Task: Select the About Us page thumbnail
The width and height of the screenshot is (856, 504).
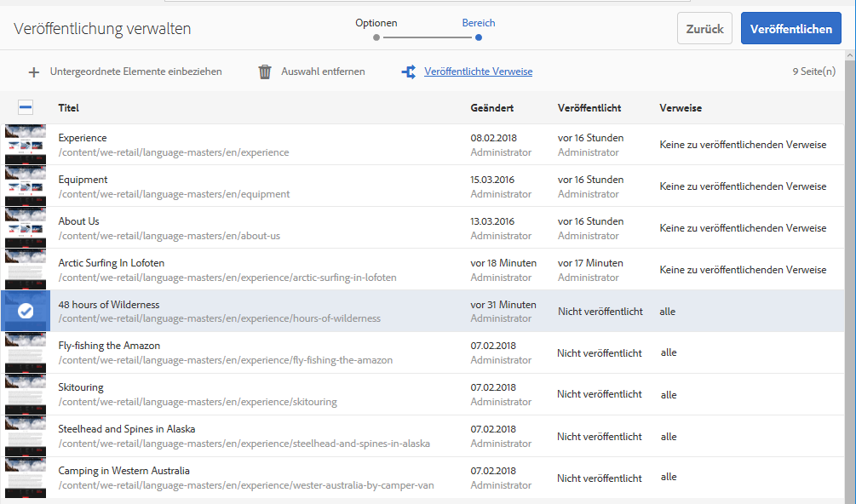Action: (x=26, y=228)
